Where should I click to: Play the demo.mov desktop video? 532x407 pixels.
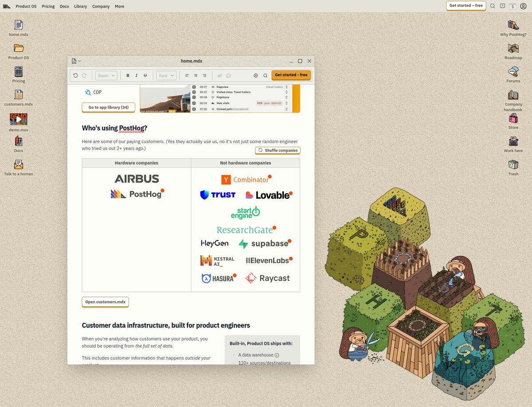coord(19,119)
